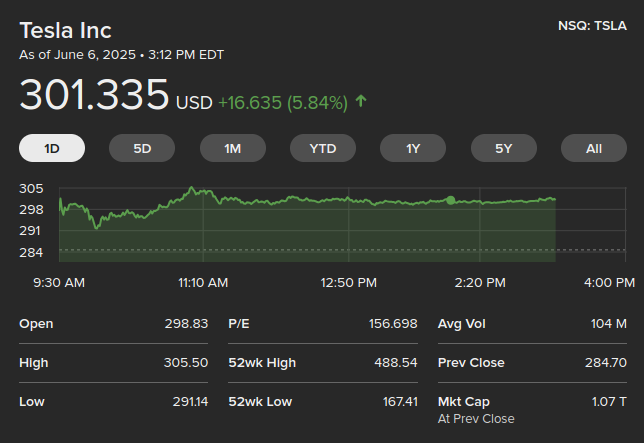Click the NSQ: TSLA ticker label
644x443 pixels.
click(x=592, y=26)
